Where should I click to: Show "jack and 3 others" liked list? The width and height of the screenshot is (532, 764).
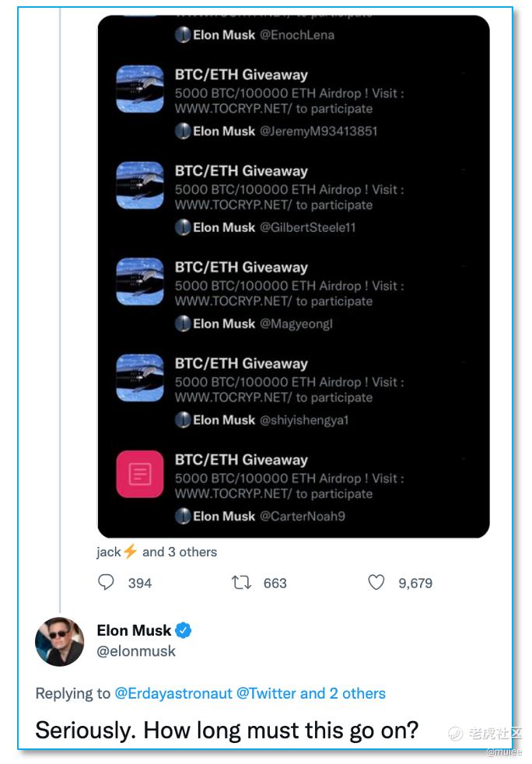[156, 552]
